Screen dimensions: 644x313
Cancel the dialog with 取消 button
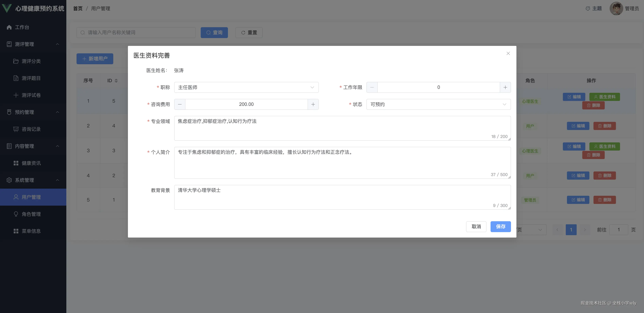pyautogui.click(x=476, y=227)
